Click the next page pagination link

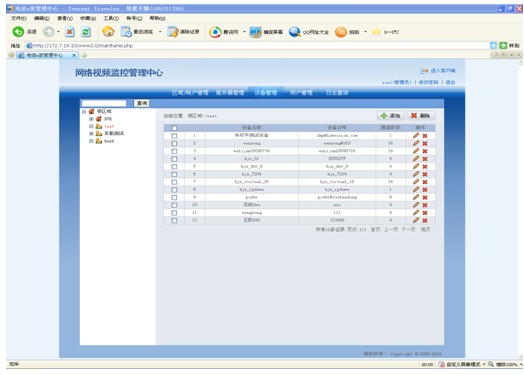pos(408,229)
